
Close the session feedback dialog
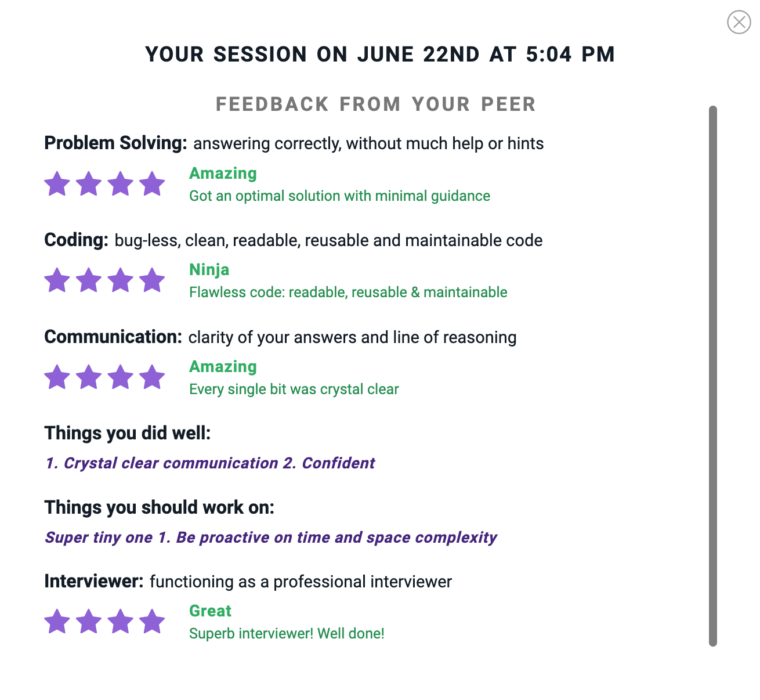point(739,22)
